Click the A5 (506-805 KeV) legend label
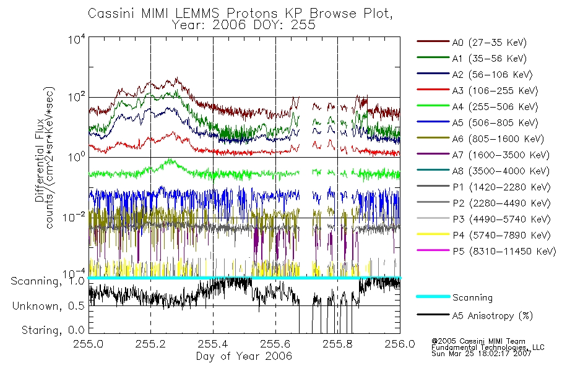Viewport: 588px width, 371px height. (x=495, y=123)
